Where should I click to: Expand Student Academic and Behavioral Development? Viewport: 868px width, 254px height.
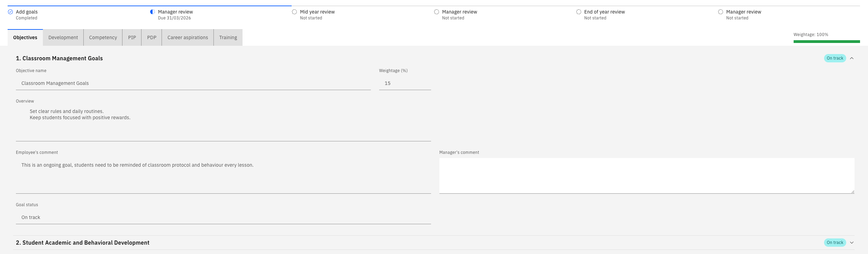(852, 243)
